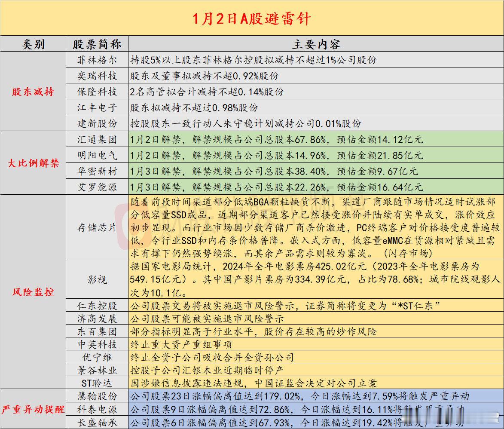The height and width of the screenshot is (429, 504).
Task: Select the 主要内容 column header
Action: 316,44
